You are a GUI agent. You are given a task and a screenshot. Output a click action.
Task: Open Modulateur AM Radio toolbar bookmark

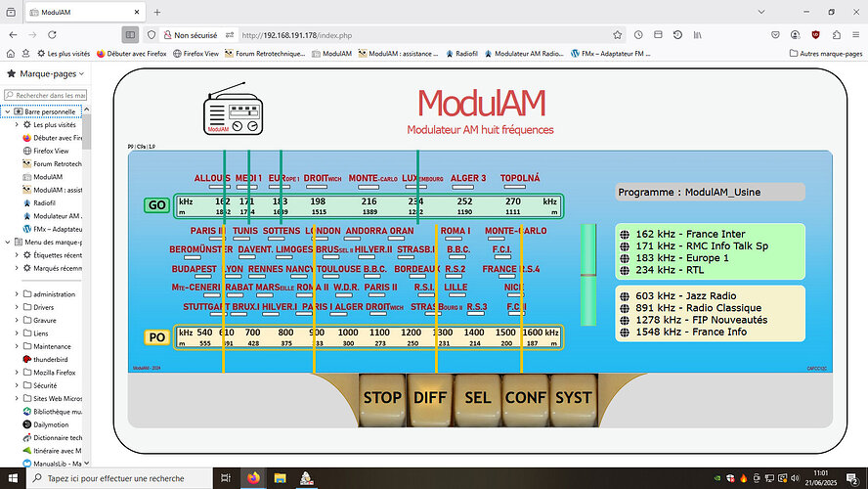coord(524,54)
